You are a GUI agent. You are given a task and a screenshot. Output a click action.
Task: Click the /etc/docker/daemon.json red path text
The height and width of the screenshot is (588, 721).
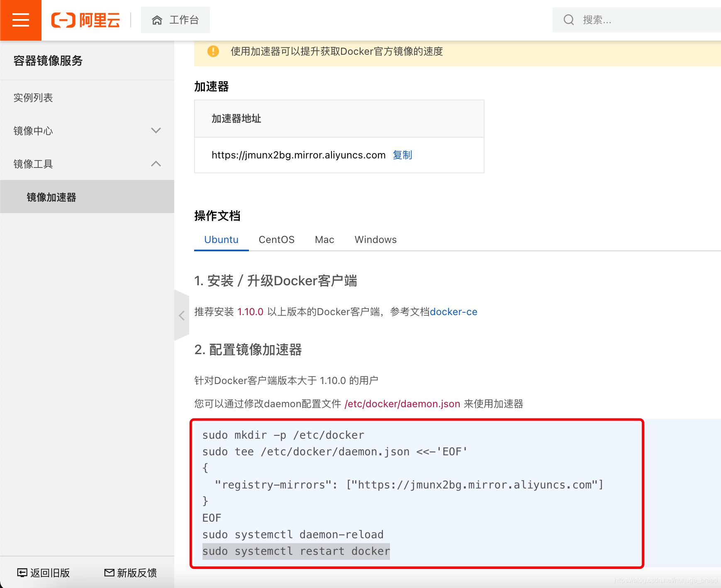(402, 404)
